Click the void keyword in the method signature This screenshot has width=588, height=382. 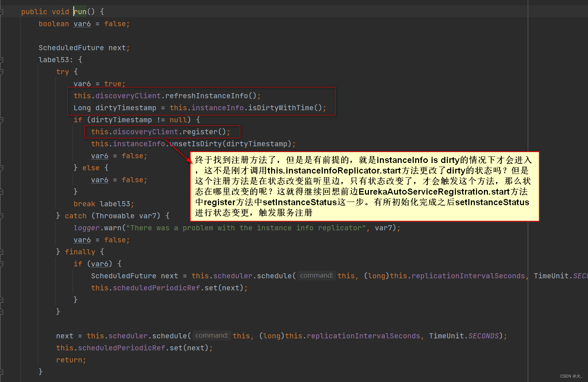[x=60, y=12]
